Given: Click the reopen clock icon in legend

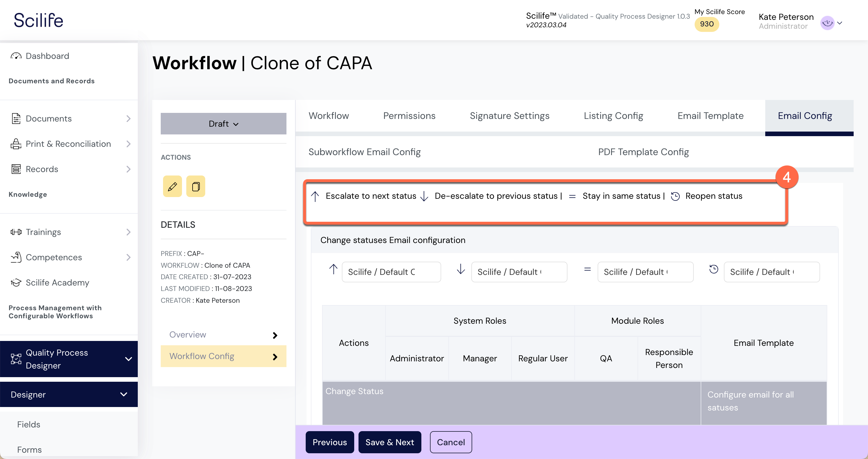Looking at the screenshot, I should [x=675, y=196].
